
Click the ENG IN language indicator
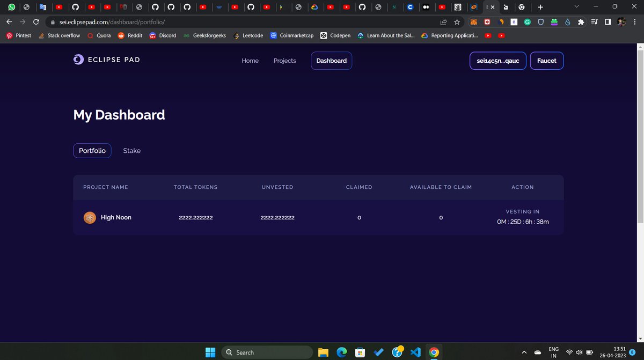554,352
